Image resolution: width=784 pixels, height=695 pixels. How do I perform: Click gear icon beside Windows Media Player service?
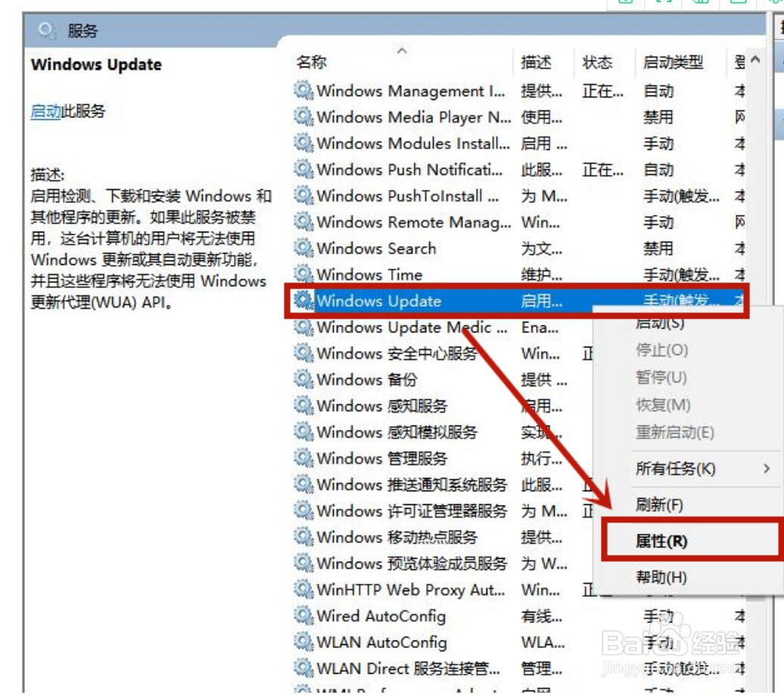tap(303, 117)
